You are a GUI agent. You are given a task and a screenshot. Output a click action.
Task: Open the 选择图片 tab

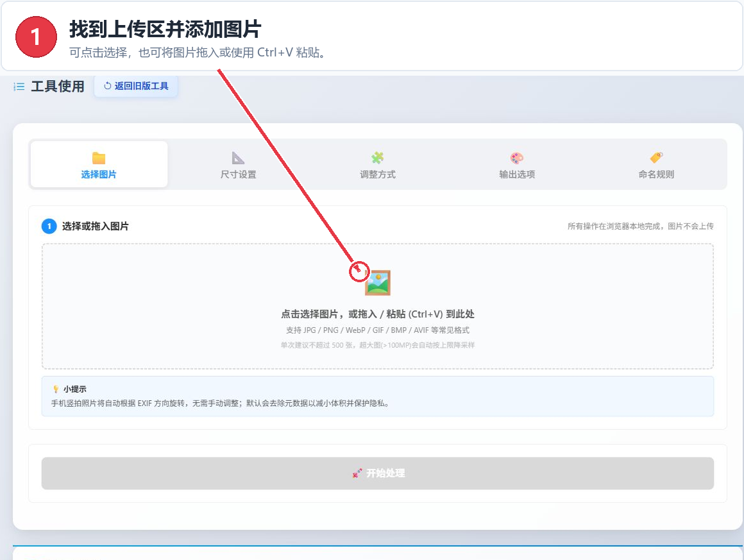point(99,165)
